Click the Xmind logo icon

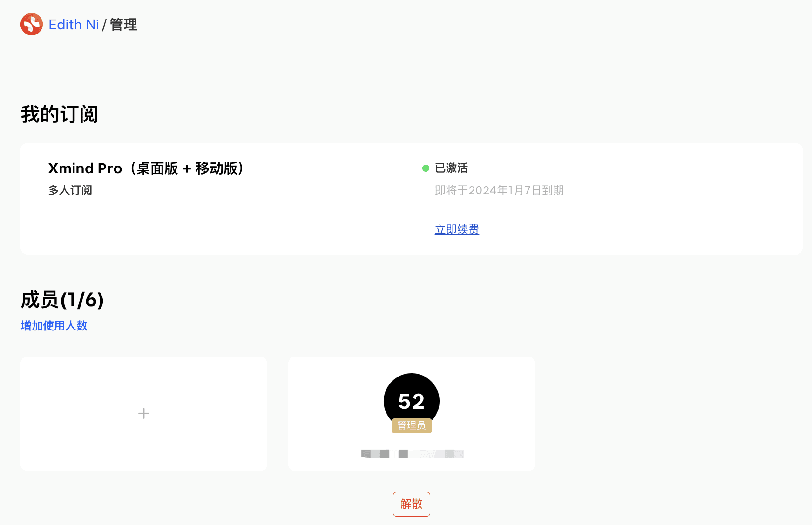32,24
